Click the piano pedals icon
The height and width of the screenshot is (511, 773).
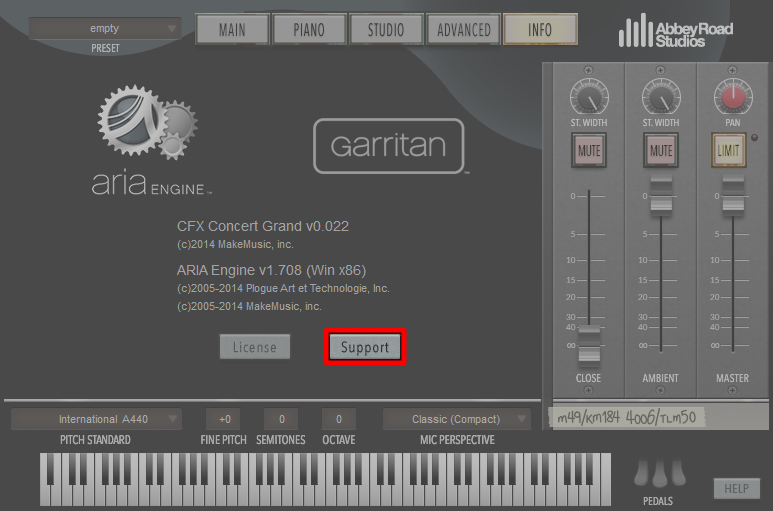tap(659, 474)
